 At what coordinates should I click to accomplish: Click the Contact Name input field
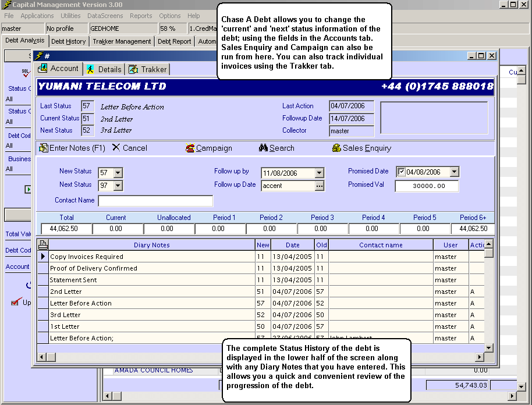155,201
